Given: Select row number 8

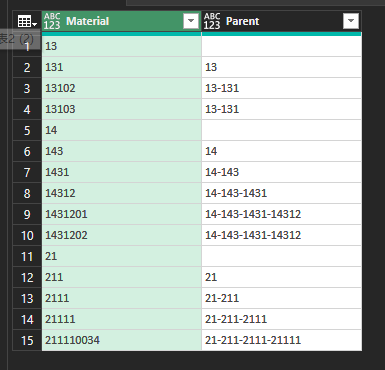Looking at the screenshot, I should pos(27,193).
